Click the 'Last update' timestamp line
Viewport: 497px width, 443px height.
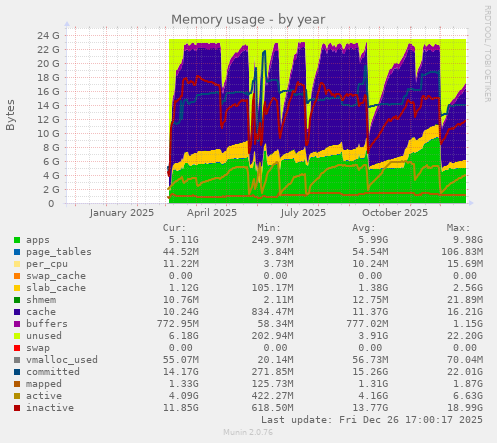pyautogui.click(x=372, y=420)
